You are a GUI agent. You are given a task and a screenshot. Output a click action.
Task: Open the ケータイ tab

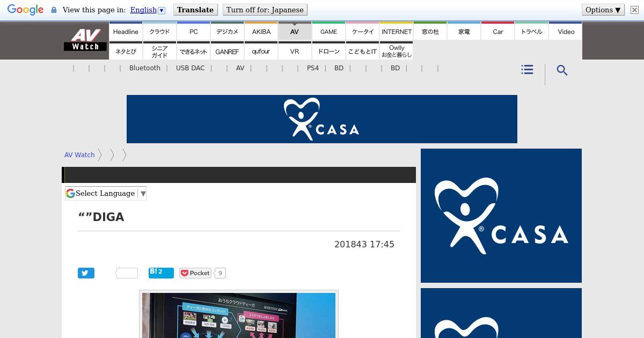(362, 31)
